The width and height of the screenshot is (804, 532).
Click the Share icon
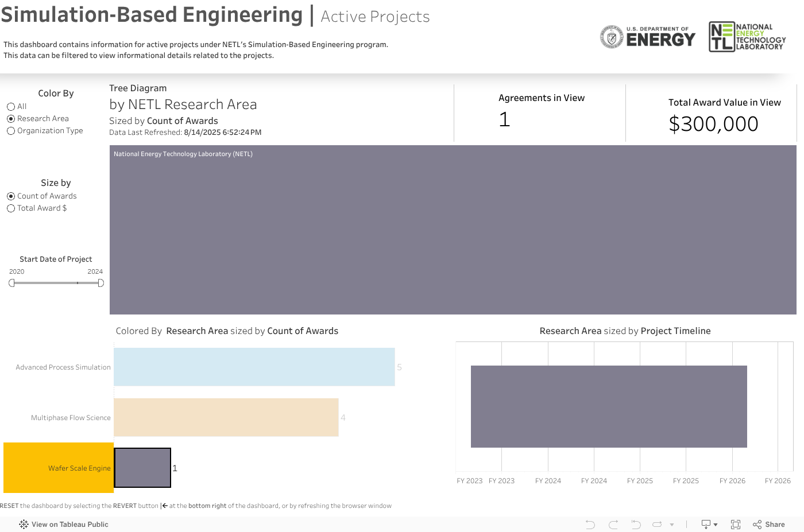[757, 525]
